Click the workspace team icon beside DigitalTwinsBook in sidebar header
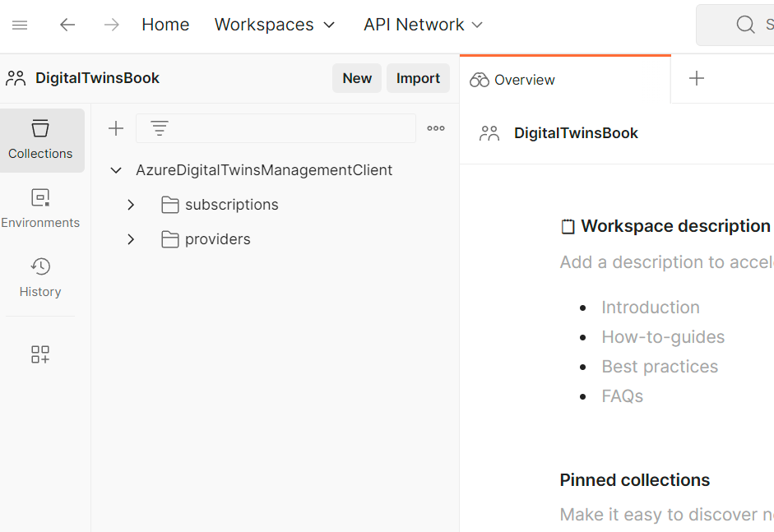Screen dimensions: 774x532 [x=16, y=78]
